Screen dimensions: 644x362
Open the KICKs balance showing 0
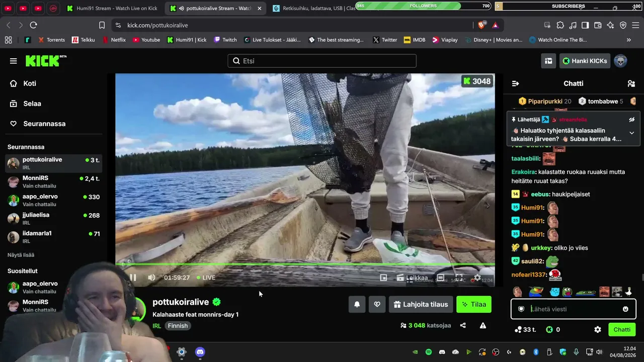click(553, 329)
